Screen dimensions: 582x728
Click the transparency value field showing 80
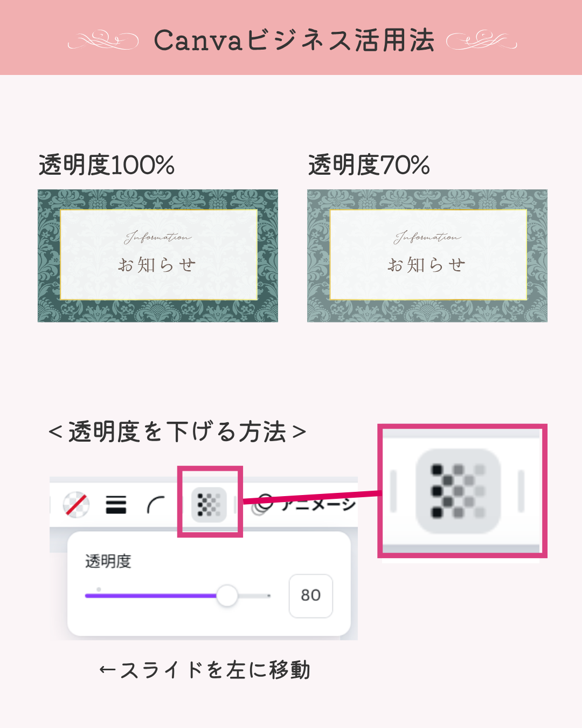[x=311, y=596]
